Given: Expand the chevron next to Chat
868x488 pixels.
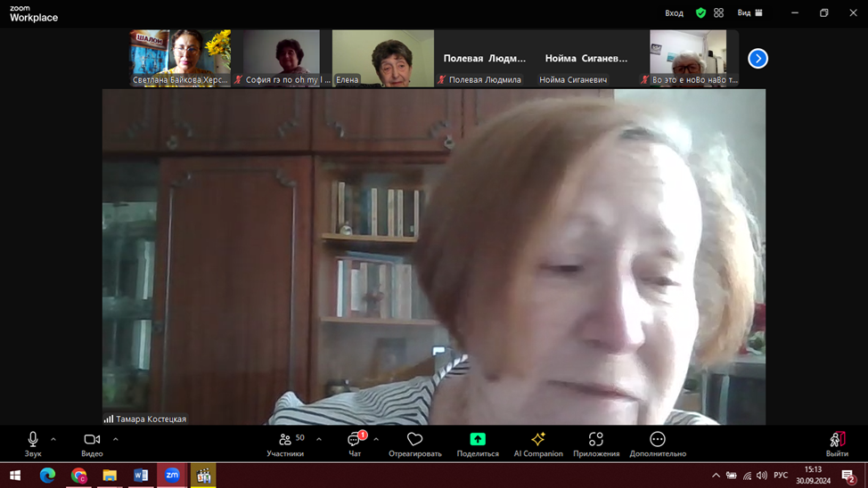Looking at the screenshot, I should [376, 439].
